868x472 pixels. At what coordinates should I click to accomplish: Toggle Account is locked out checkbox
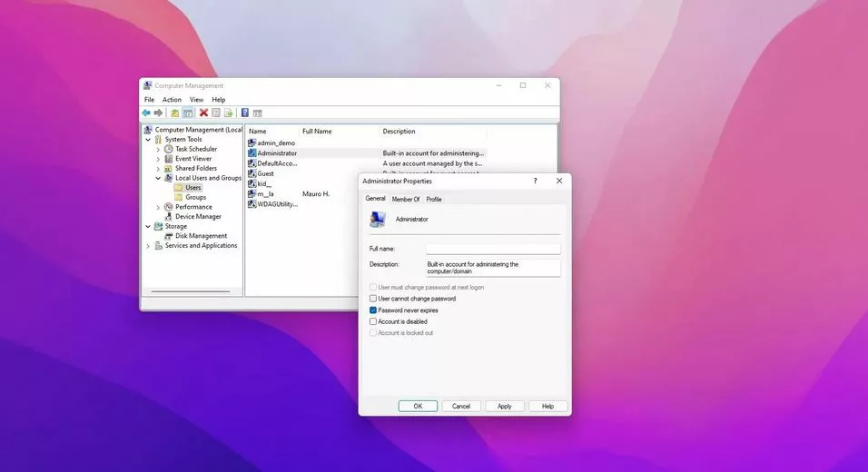(373, 332)
